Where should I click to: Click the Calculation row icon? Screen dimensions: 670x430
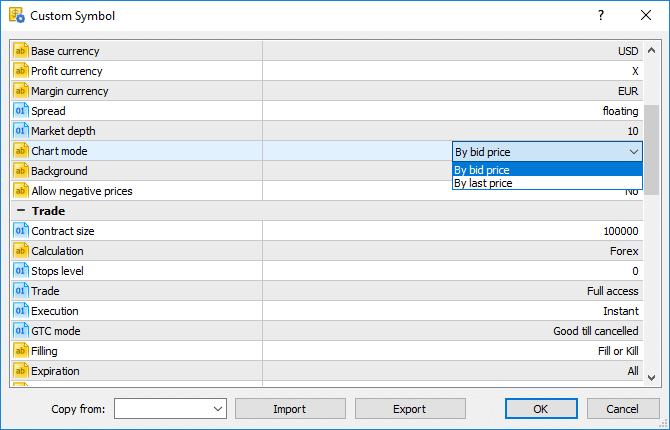(20, 251)
